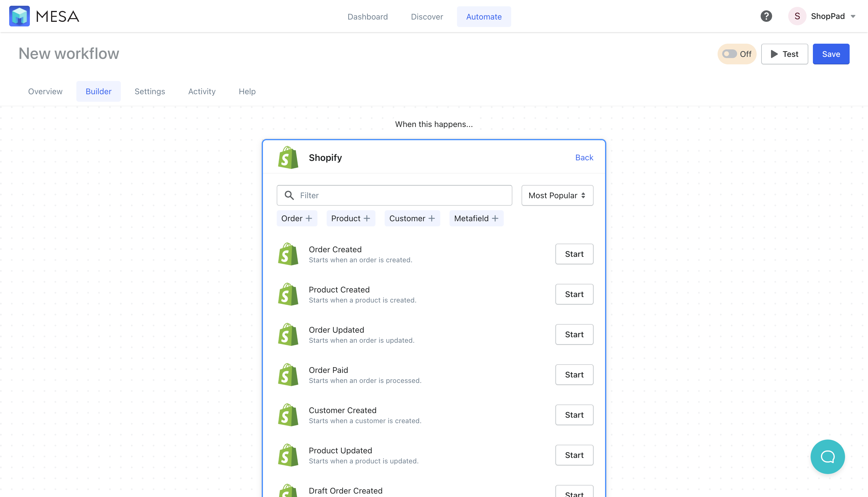The width and height of the screenshot is (868, 497).
Task: Click Shopify icon beside Product Created
Action: click(288, 294)
